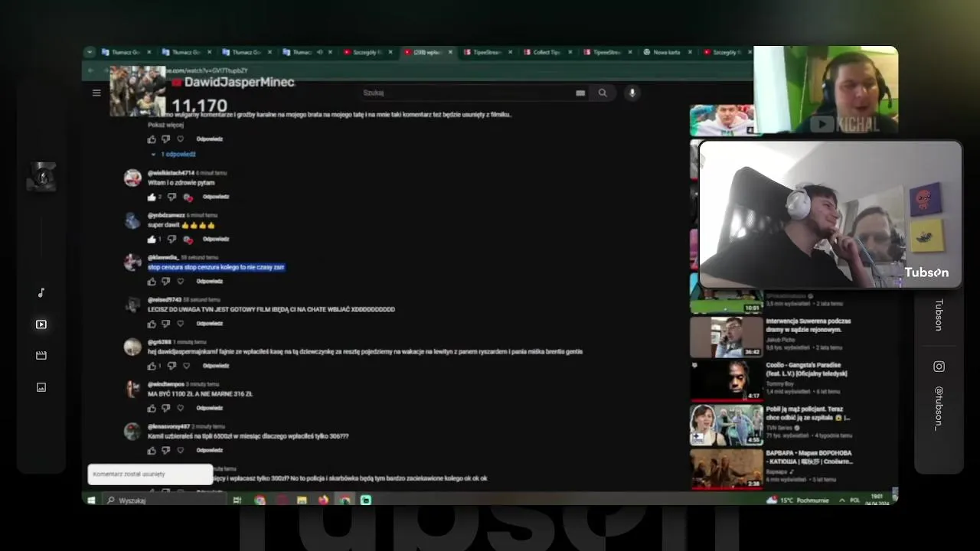980x551 pixels.
Task: Open Chrome from the taskbar
Action: coord(260,500)
